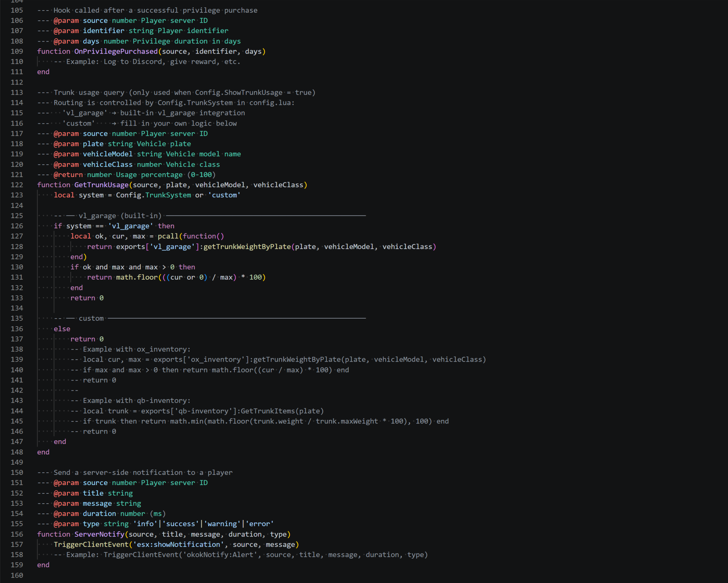Viewport: 728px width, 583px height.
Task: Click 'okokNotify:Alert' in line 158 comment
Action: click(220, 555)
